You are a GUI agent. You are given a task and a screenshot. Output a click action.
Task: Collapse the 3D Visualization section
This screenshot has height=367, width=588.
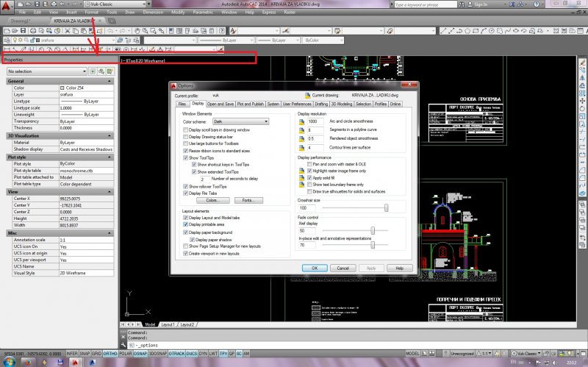[110, 136]
